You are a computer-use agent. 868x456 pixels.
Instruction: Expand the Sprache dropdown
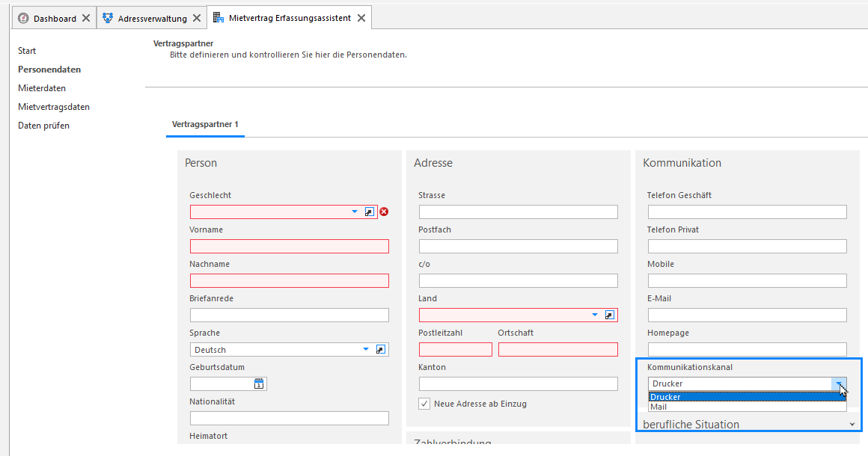tap(365, 349)
